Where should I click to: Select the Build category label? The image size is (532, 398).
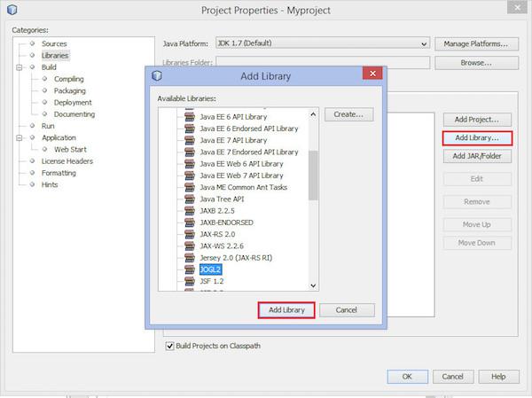[49, 67]
